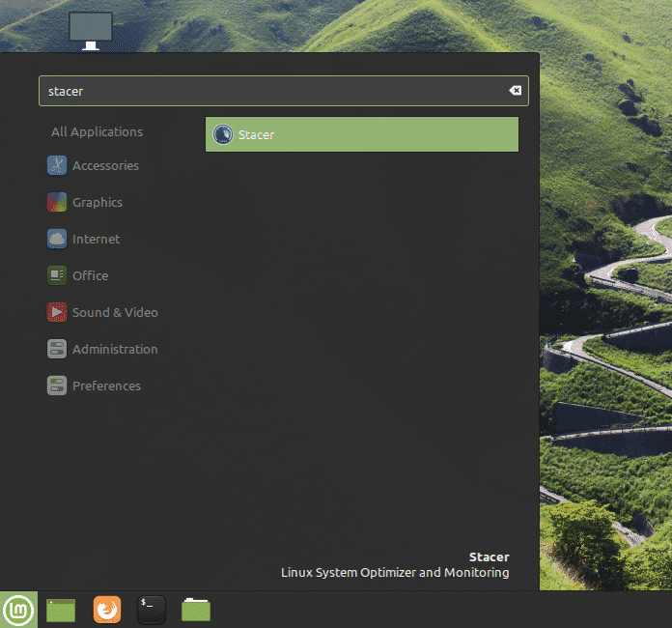Open Firefox from the taskbar
Image resolution: width=672 pixels, height=628 pixels.
click(x=107, y=610)
